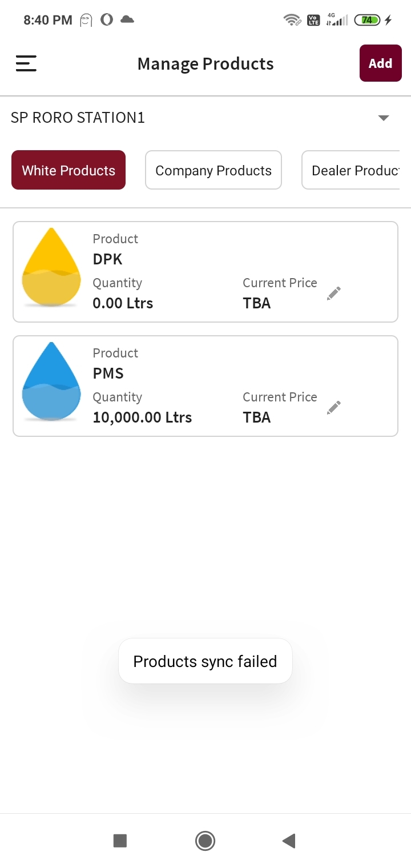Edit the DPK price with pencil icon
411x868 pixels.
tap(334, 294)
